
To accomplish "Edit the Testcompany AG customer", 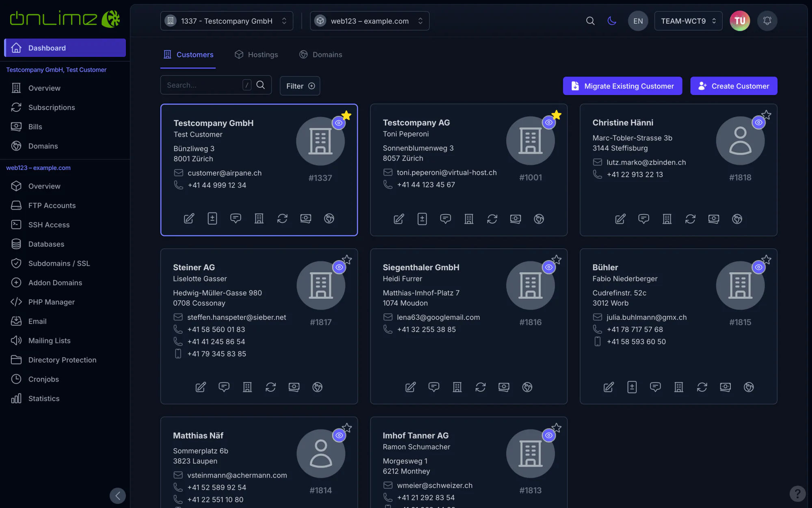I will pos(399,219).
